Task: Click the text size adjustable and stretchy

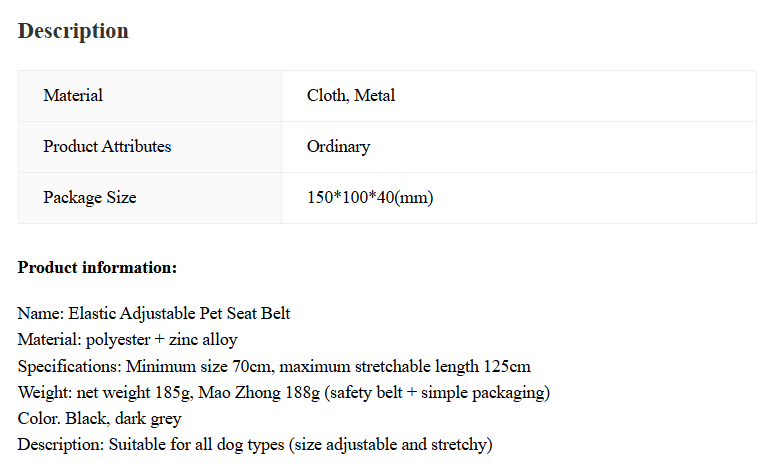Action: (x=391, y=445)
